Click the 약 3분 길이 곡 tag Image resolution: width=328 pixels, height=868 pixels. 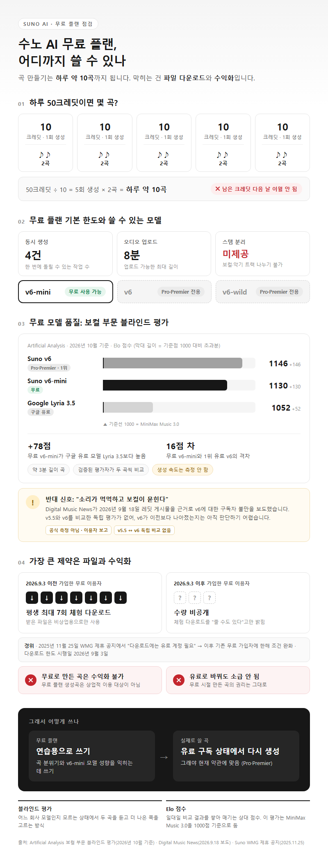(49, 470)
